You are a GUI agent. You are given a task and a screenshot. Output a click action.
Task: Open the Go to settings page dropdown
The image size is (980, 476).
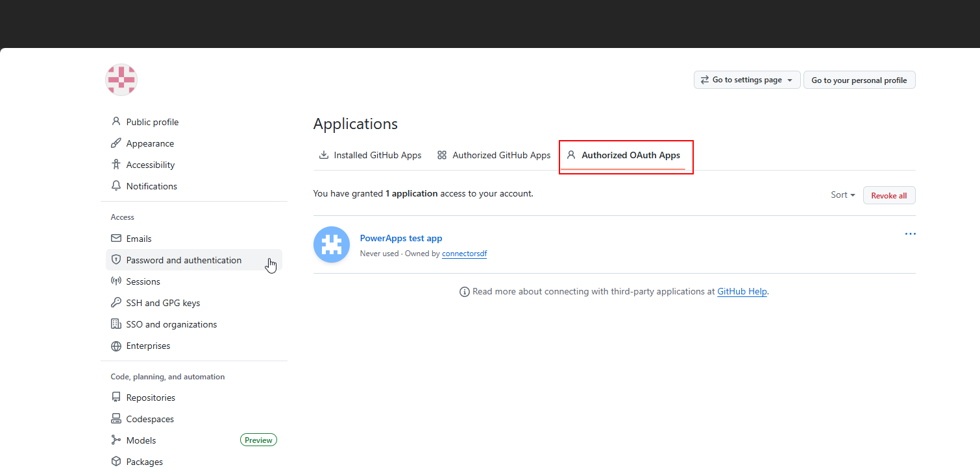[x=747, y=80]
